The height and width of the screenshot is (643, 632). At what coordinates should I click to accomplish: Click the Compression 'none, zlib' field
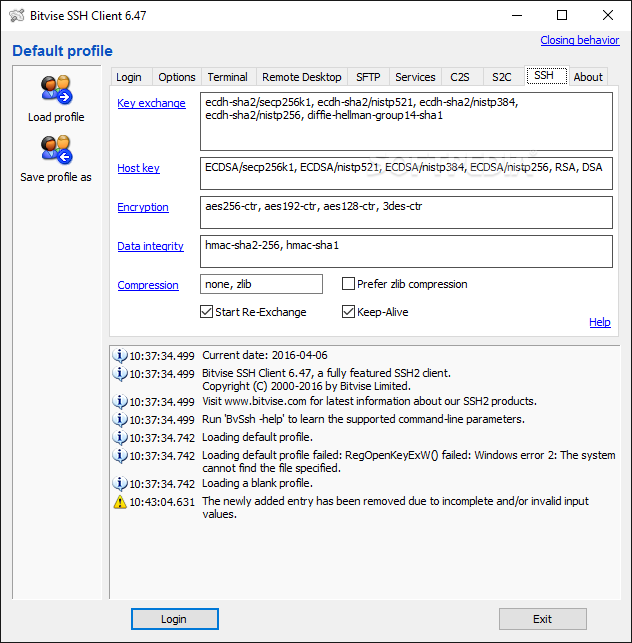point(261,284)
